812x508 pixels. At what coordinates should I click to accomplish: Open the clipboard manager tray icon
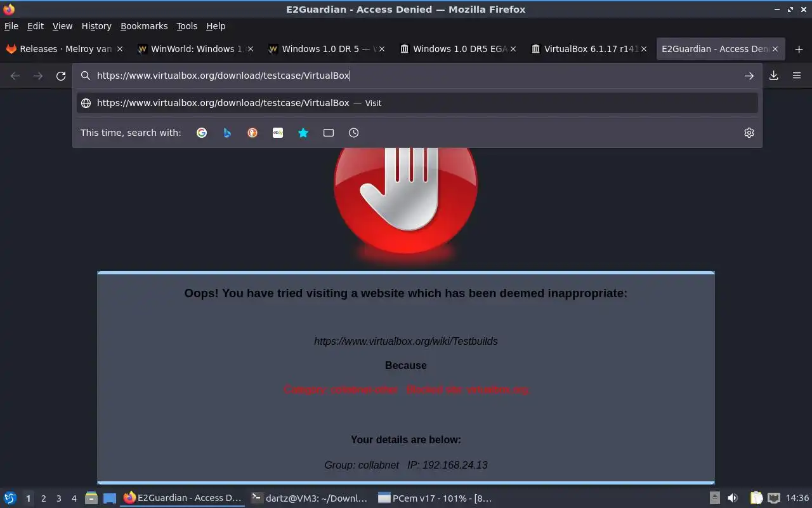[756, 498]
